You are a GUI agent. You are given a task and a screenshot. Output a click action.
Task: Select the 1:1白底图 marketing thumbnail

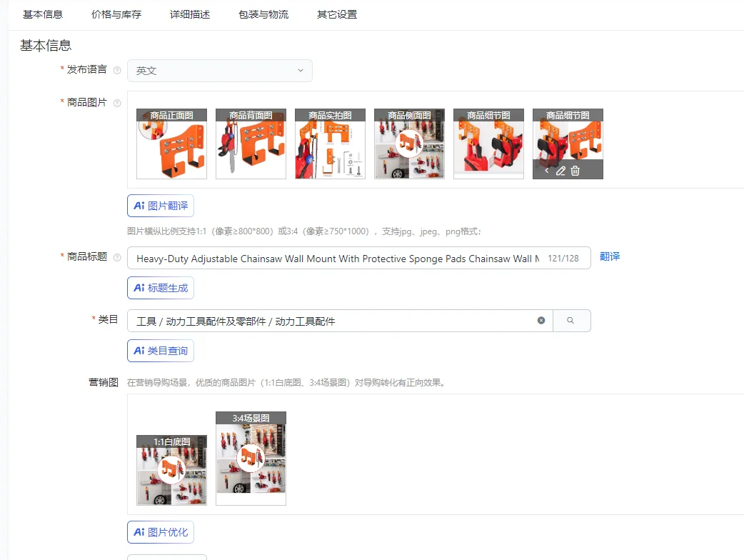coord(172,470)
